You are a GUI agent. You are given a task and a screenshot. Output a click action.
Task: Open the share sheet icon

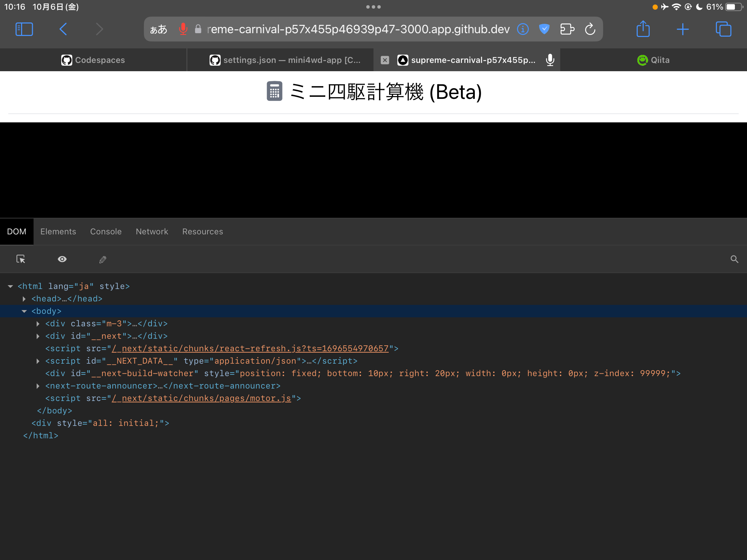(643, 29)
